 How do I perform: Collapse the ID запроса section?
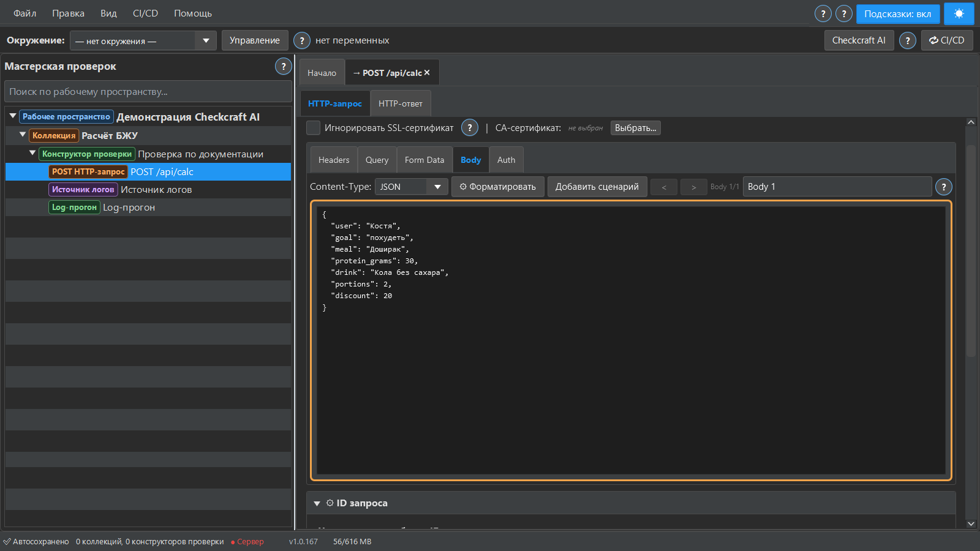click(x=317, y=503)
